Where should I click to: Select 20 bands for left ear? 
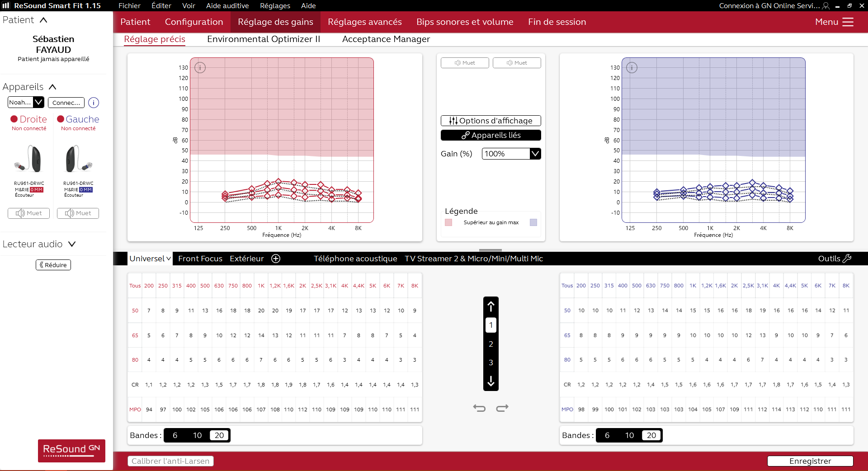(x=651, y=435)
